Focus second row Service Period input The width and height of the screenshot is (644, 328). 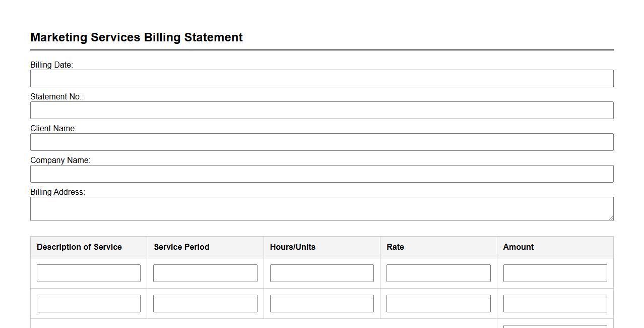pos(205,304)
